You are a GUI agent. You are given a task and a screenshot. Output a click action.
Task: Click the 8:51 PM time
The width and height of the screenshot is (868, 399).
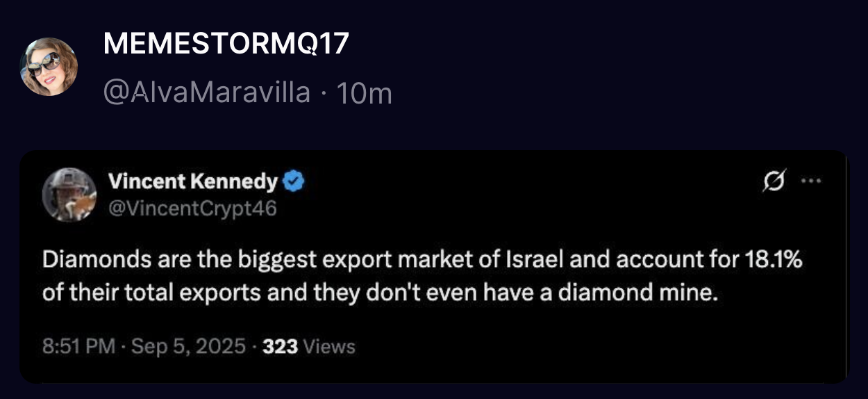click(78, 346)
